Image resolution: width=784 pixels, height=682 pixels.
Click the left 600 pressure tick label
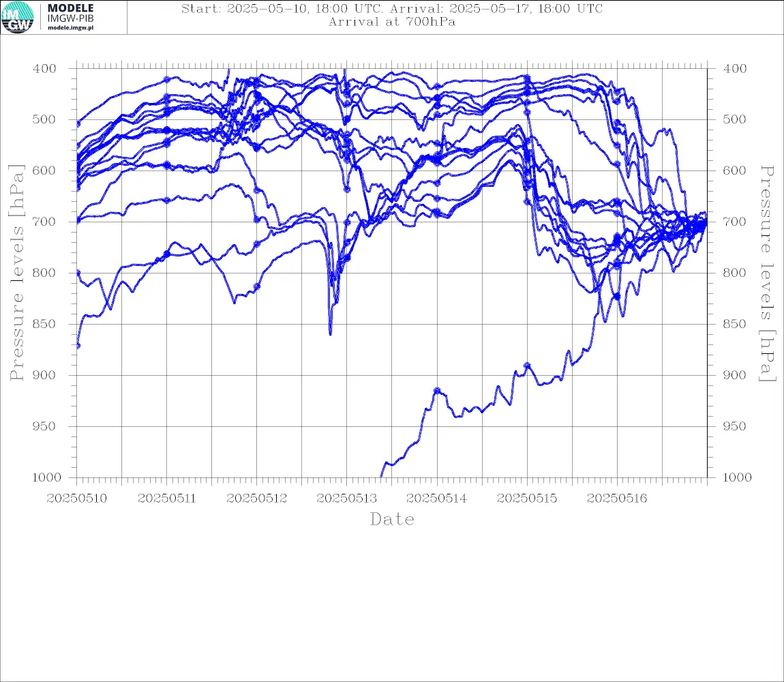pyautogui.click(x=44, y=170)
